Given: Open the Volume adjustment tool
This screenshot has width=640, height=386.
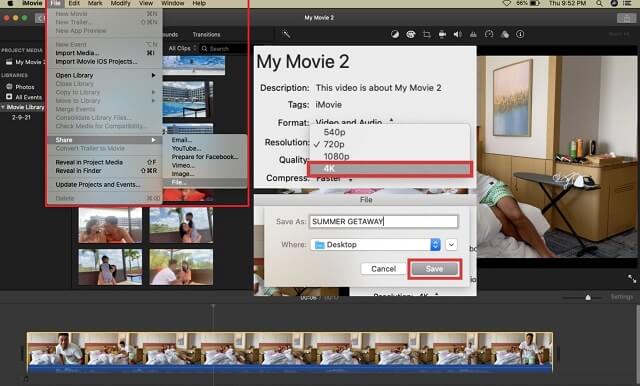Looking at the screenshot, I should 458,35.
